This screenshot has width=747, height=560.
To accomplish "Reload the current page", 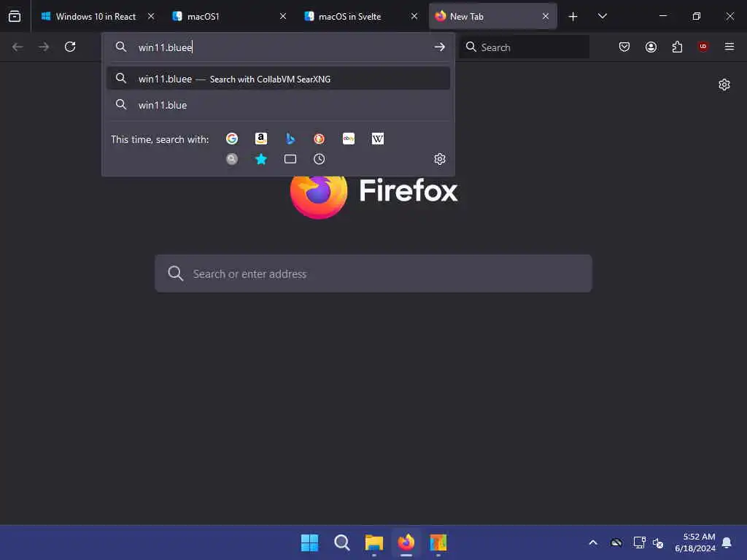I will click(x=70, y=47).
